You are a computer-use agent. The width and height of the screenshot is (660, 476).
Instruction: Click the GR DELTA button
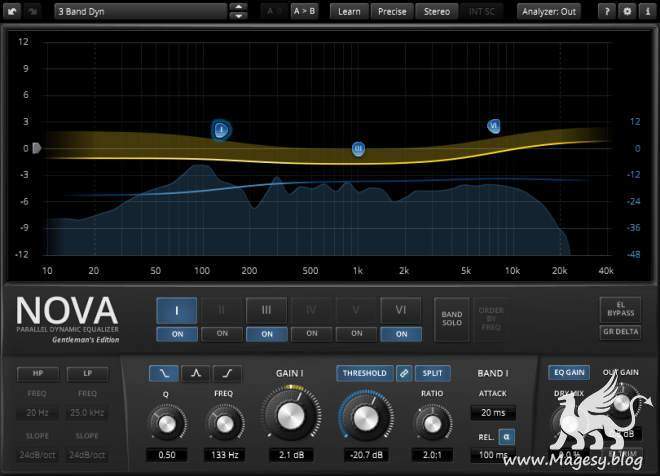click(x=620, y=332)
